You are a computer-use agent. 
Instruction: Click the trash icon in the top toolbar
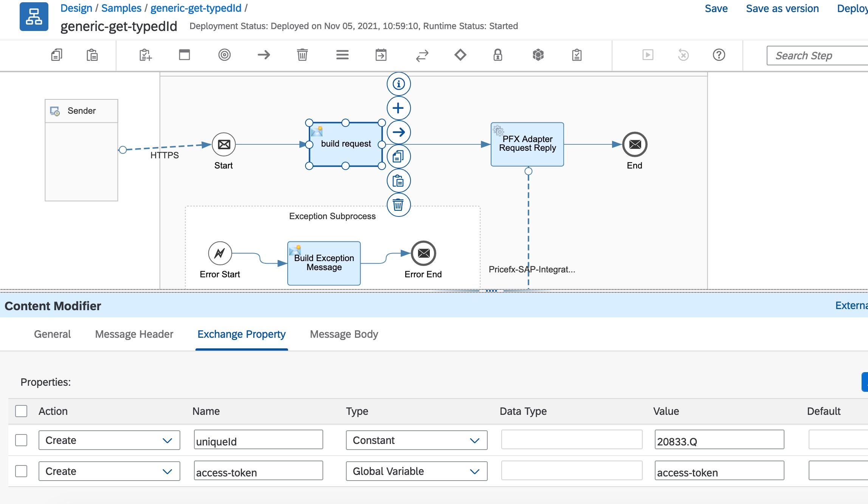tap(302, 55)
